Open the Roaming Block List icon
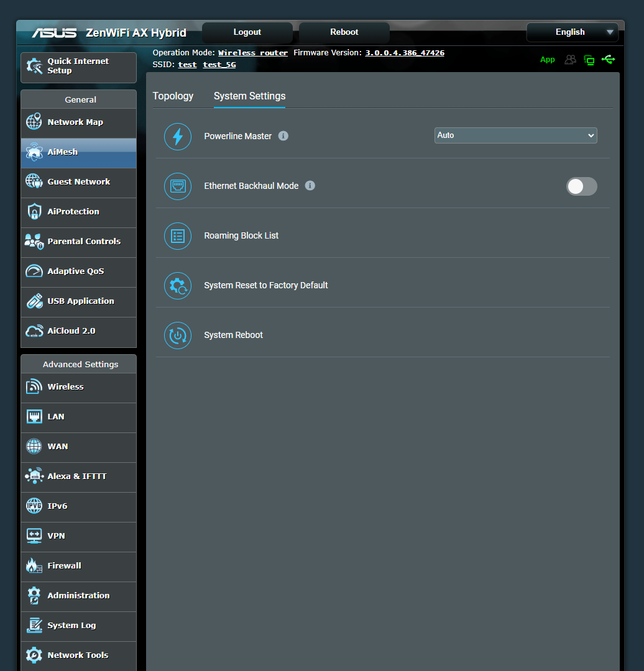Screen dimensions: 644x671 click(x=178, y=236)
